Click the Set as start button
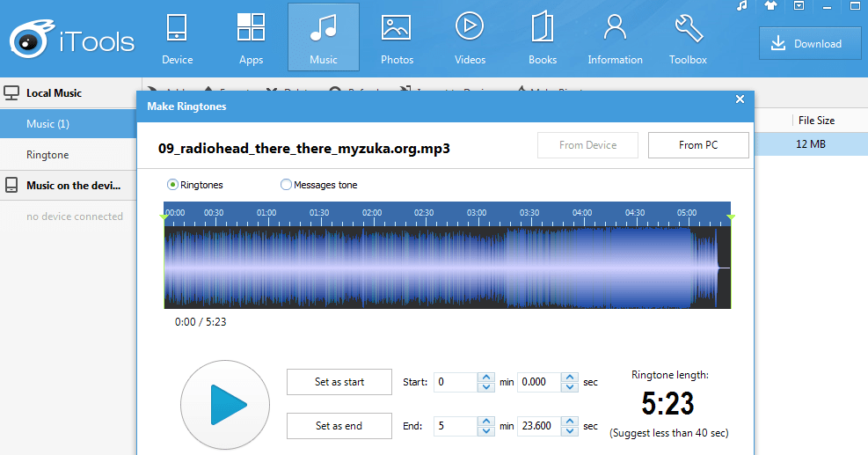868x455 pixels. [339, 382]
